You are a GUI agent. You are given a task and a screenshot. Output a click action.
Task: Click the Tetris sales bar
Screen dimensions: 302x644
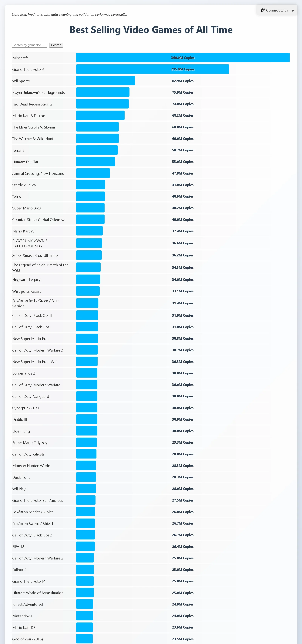[x=90, y=196]
